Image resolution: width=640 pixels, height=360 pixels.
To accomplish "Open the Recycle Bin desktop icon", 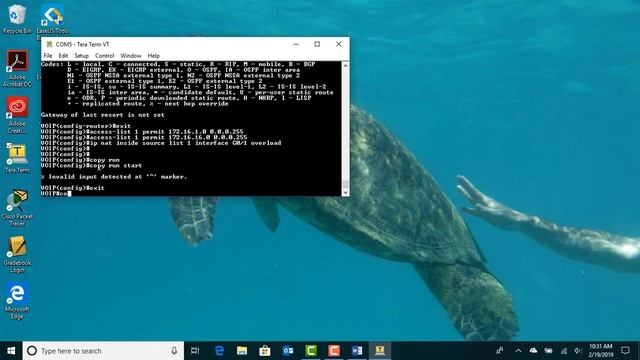I will coord(17,18).
